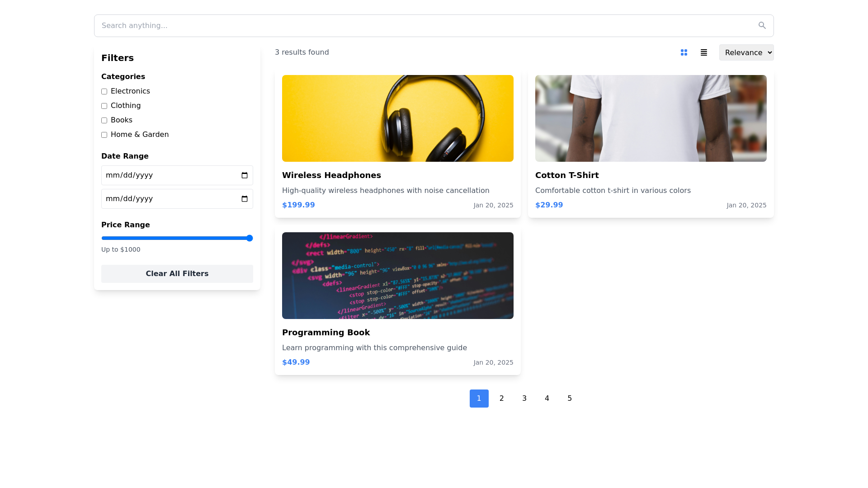Click the search magnifier icon
Screen dimensions: 868x488
point(762,25)
